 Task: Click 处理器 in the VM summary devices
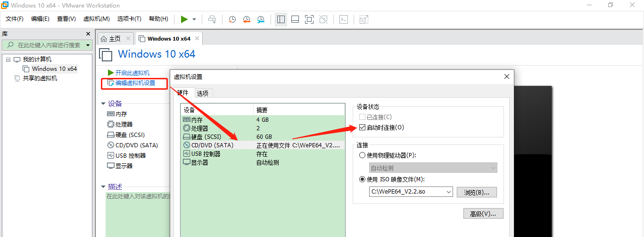click(x=124, y=124)
